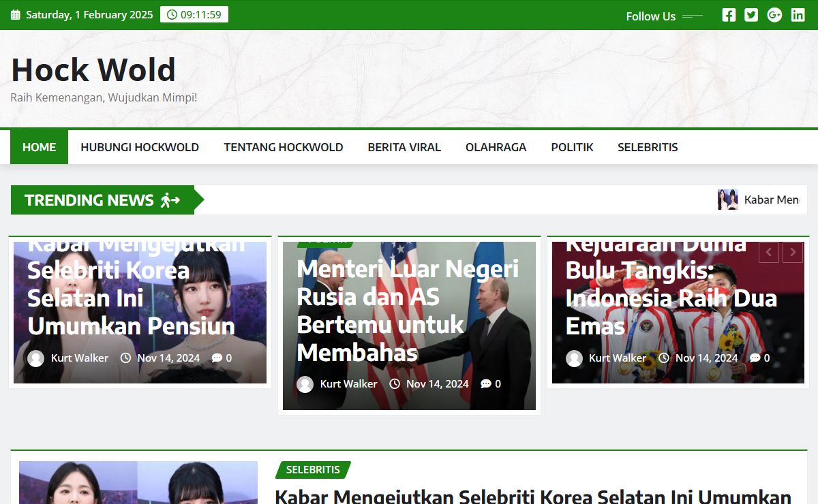Viewport: 818px width, 504px height.
Task: Click the Google Plus icon
Action: [x=774, y=15]
